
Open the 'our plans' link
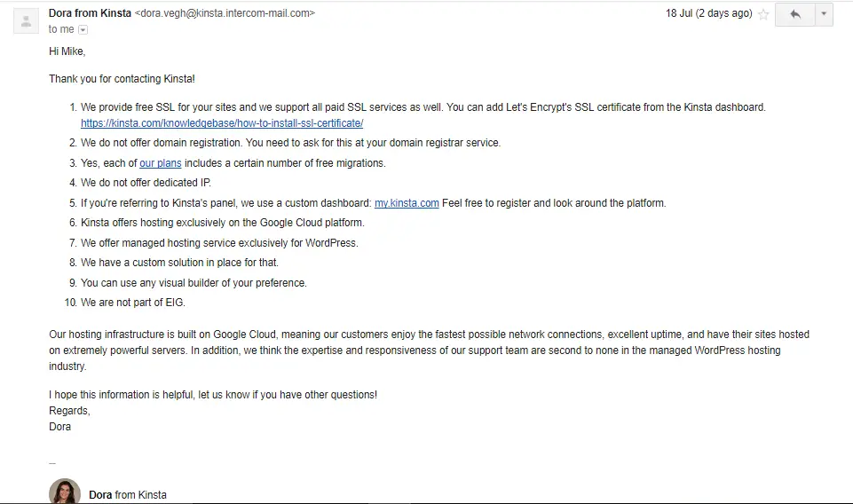tap(161, 163)
